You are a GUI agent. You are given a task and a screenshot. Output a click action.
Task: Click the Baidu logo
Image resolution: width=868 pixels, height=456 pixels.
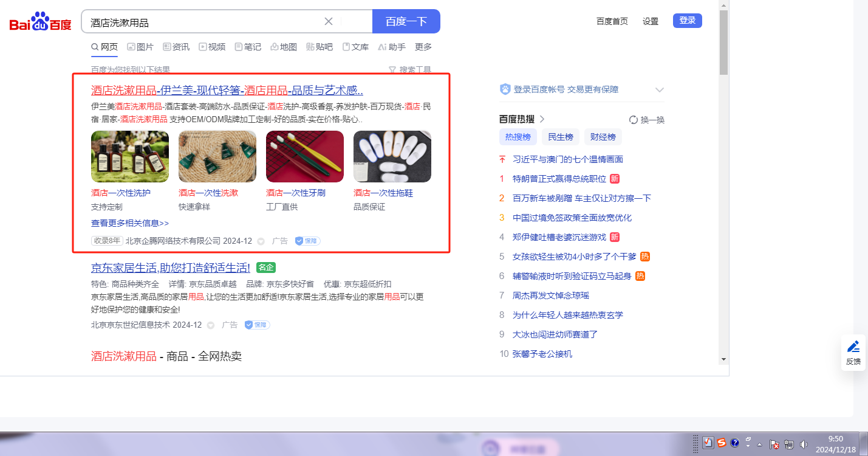click(x=40, y=21)
